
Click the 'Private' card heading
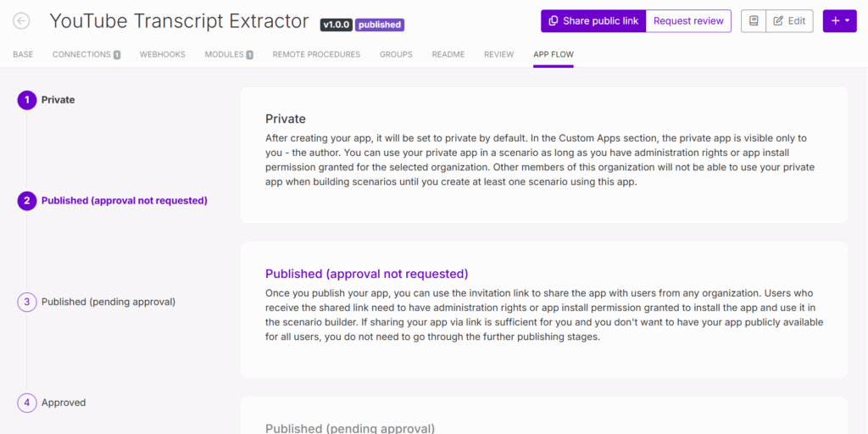click(x=286, y=119)
